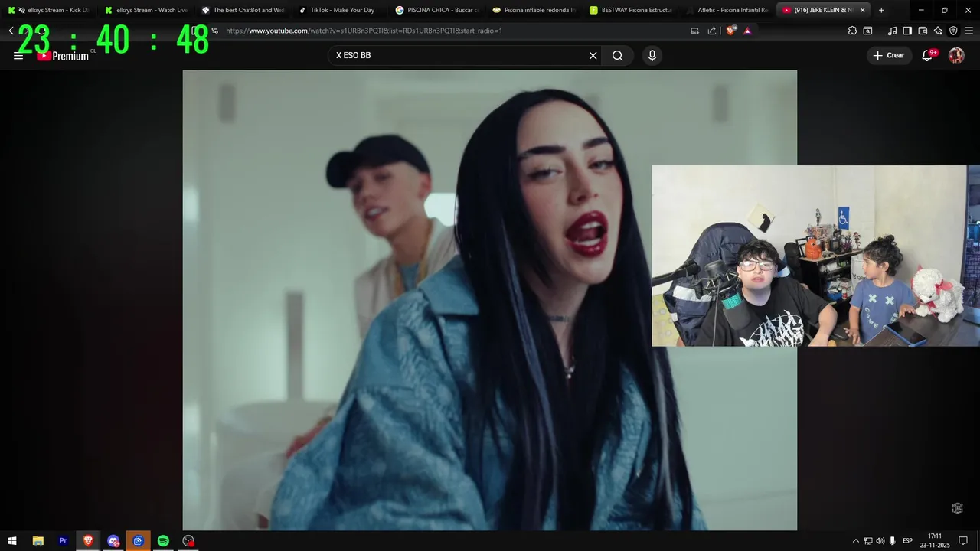Open File Explorer from the taskbar

coord(38,541)
